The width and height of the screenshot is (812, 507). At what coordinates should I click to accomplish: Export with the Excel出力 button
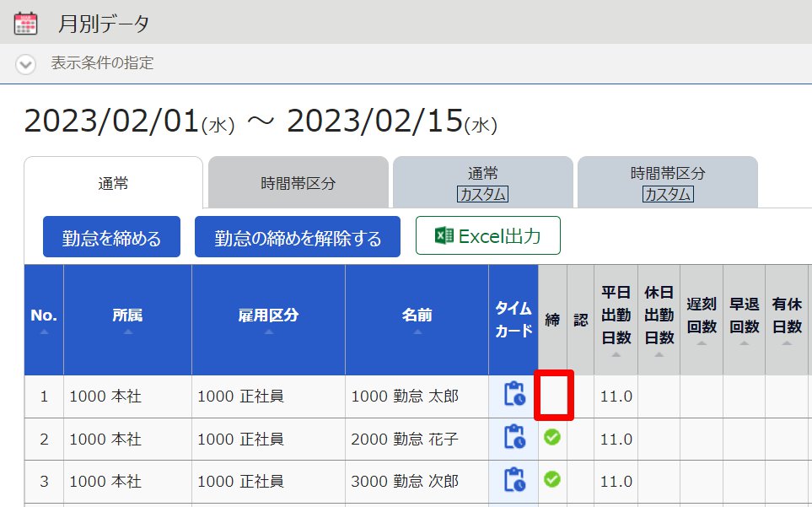click(x=488, y=235)
